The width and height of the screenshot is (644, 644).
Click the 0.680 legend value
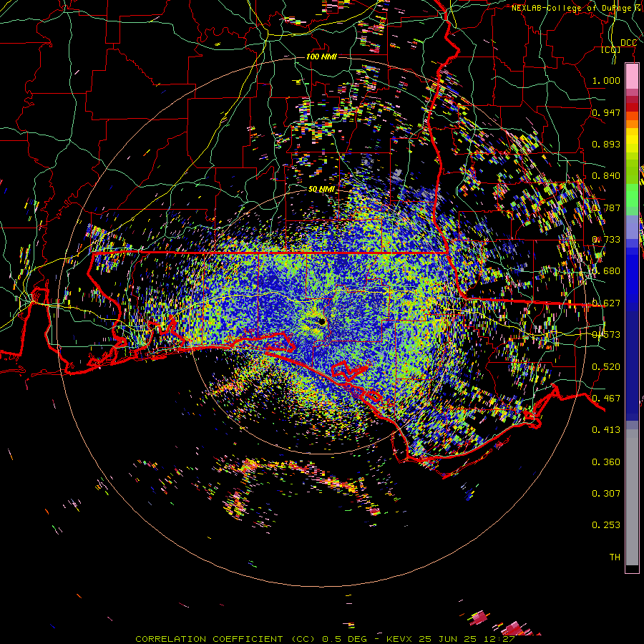(x=606, y=270)
